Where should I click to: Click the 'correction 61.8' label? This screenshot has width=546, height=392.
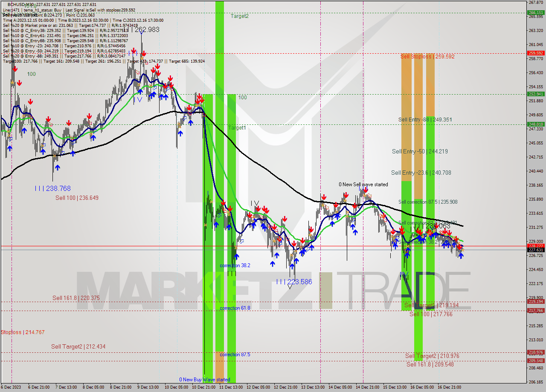[235, 308]
